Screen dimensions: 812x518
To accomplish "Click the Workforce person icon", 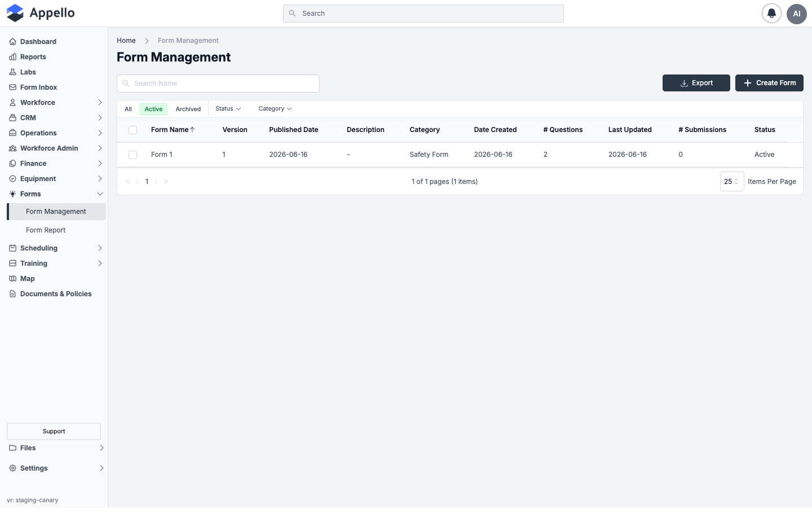I will pyautogui.click(x=12, y=103).
